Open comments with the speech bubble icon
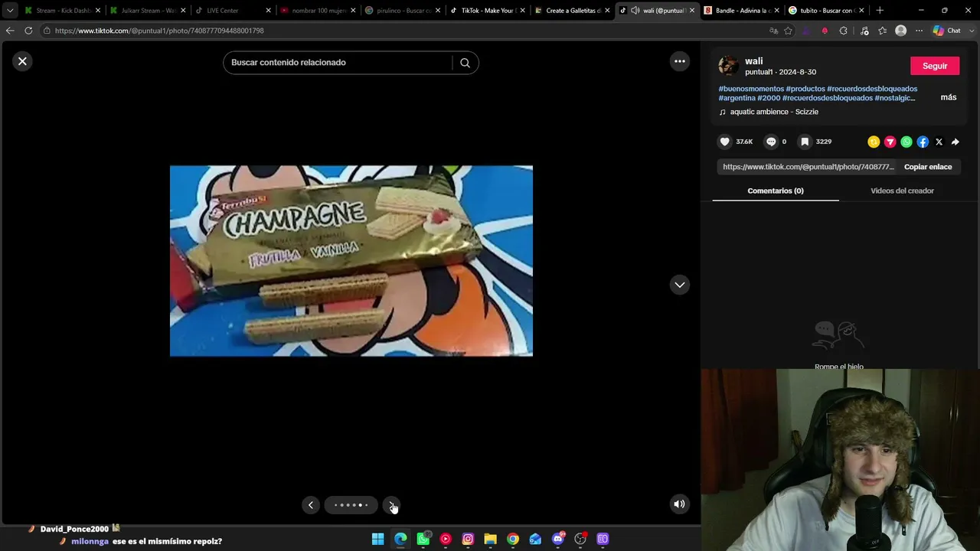 pos(771,142)
